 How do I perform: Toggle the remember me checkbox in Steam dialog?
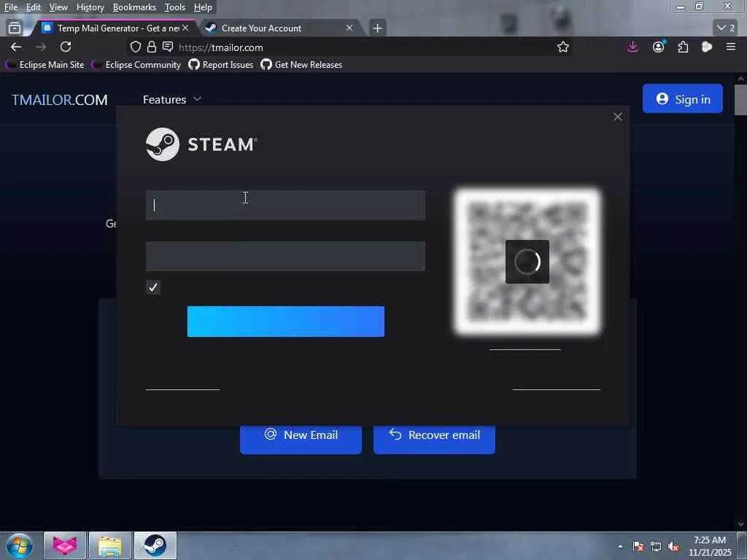153,287
